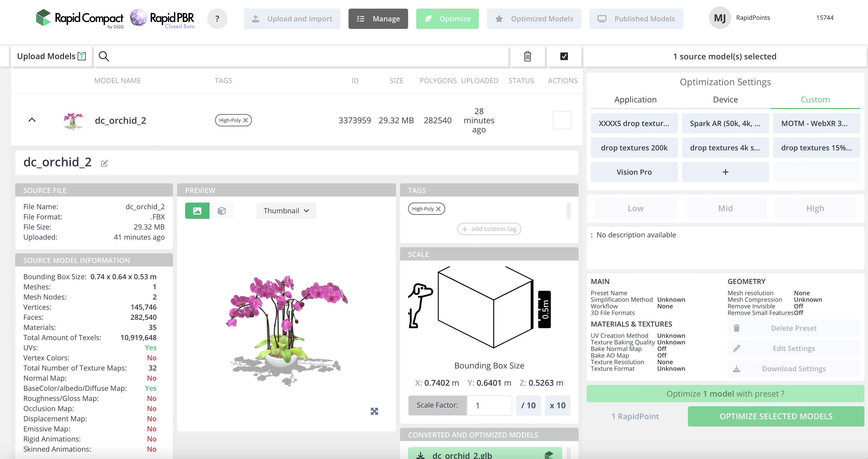Screen dimensions: 868x459
Task: Choose the High quality option
Action: [815, 208]
